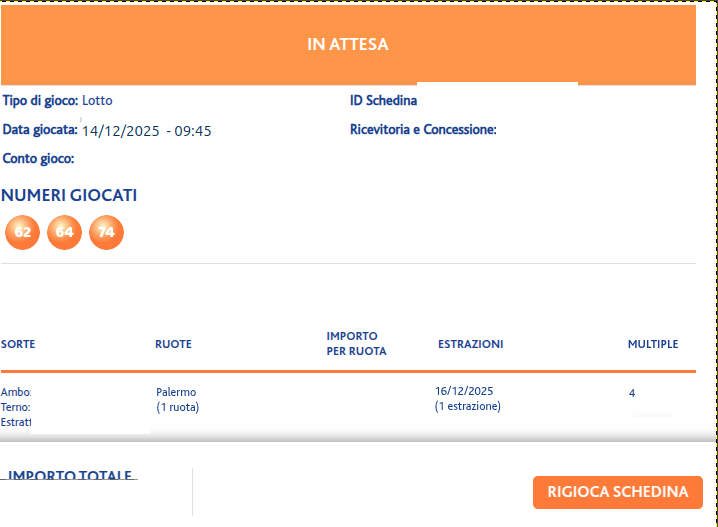Click the MULTIPLE column header

[x=653, y=344]
